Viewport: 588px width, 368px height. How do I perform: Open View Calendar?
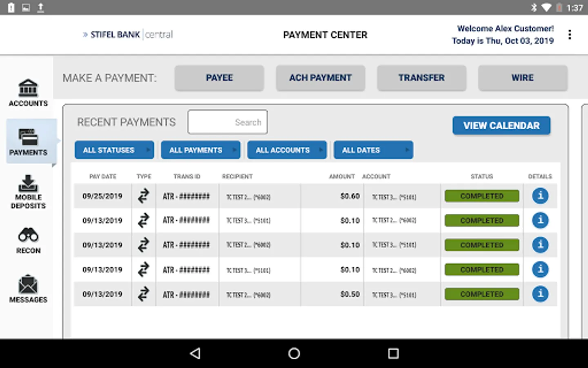pyautogui.click(x=501, y=126)
